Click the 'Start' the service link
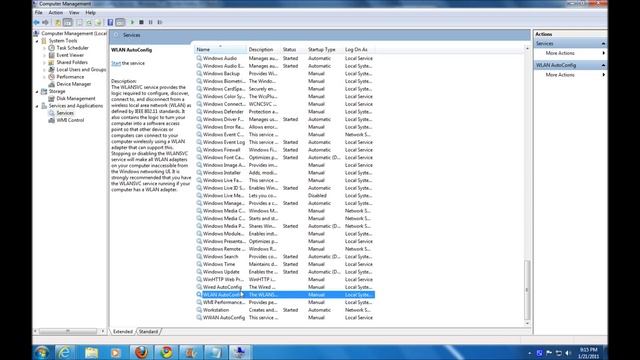Viewport: 640px width, 360px height. point(116,63)
